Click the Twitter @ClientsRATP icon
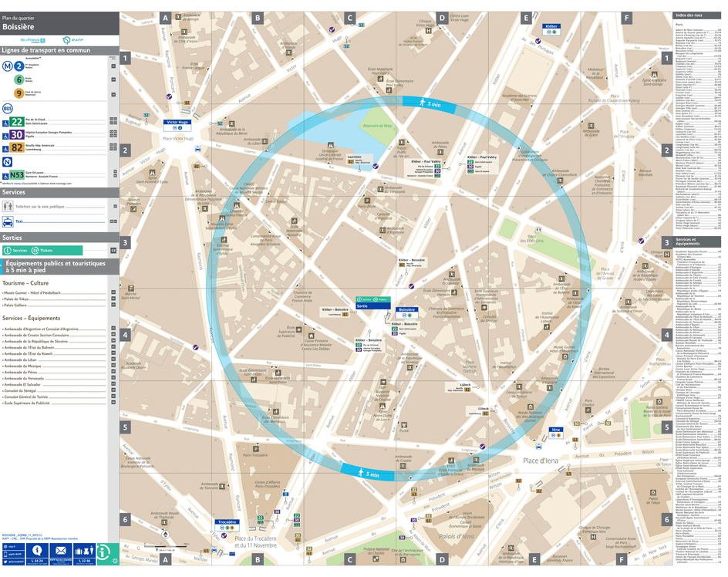The image size is (728, 577). coord(5,562)
